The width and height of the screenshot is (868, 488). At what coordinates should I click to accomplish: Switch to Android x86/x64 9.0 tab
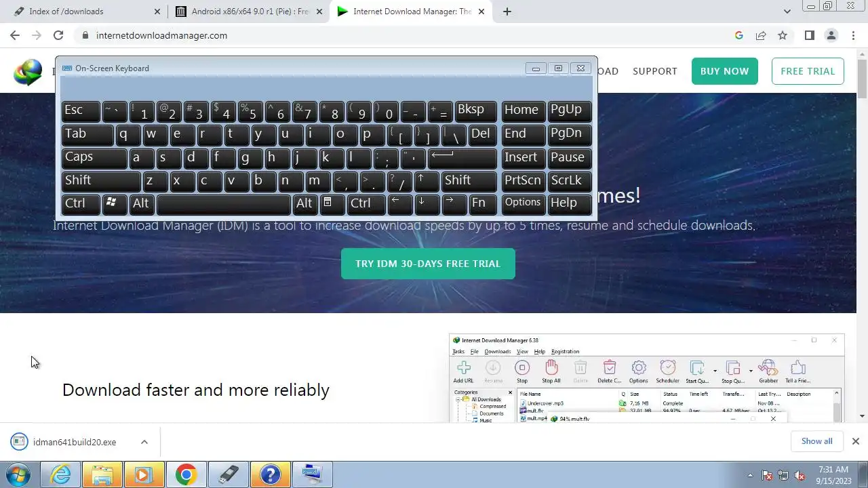[247, 12]
